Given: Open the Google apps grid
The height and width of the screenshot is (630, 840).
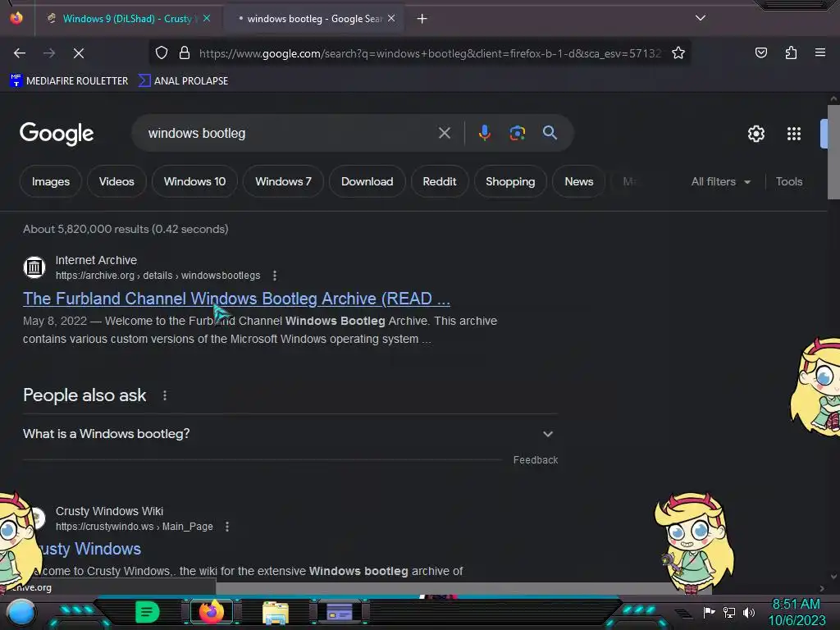Looking at the screenshot, I should point(794,134).
